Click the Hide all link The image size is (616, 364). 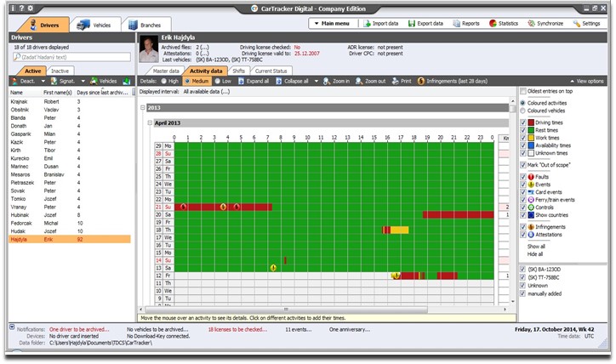[535, 254]
